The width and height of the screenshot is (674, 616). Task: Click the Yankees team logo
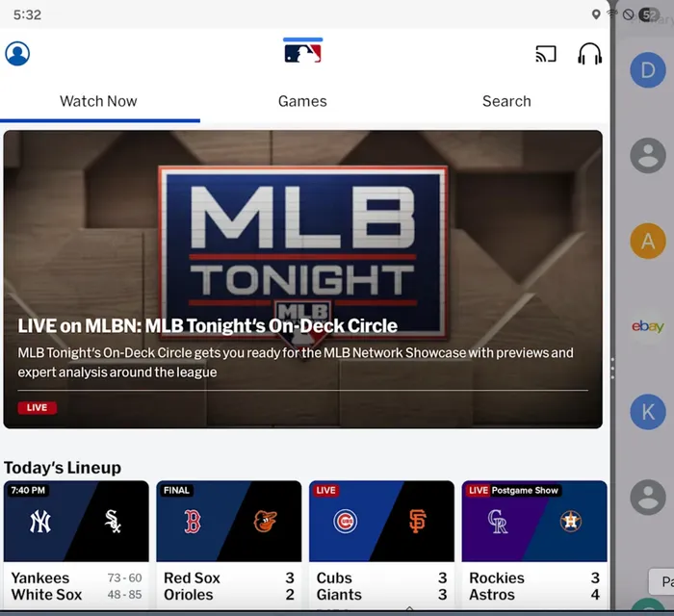tap(40, 522)
